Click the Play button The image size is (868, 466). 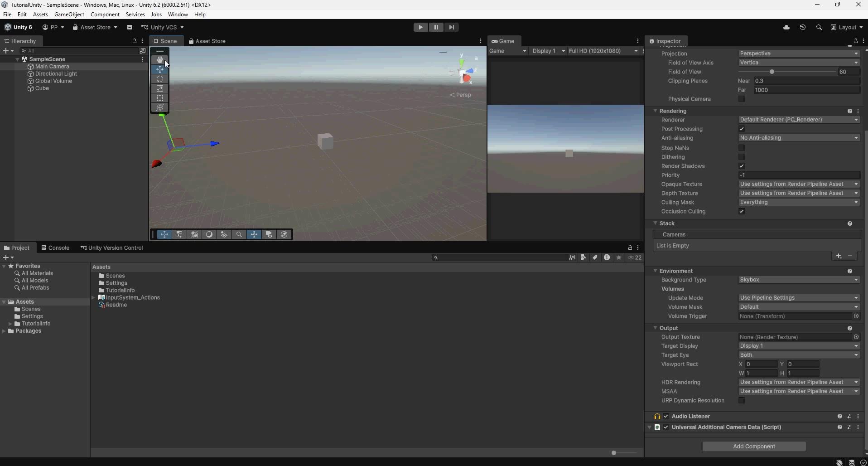[420, 27]
